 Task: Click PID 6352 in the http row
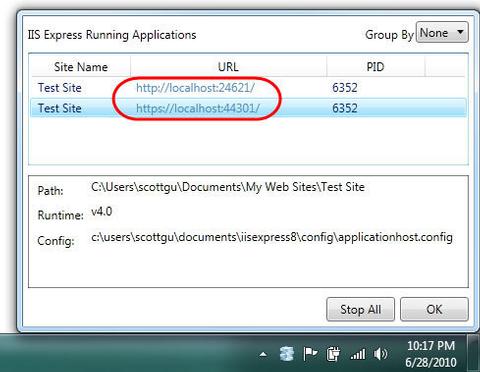pyautogui.click(x=345, y=88)
